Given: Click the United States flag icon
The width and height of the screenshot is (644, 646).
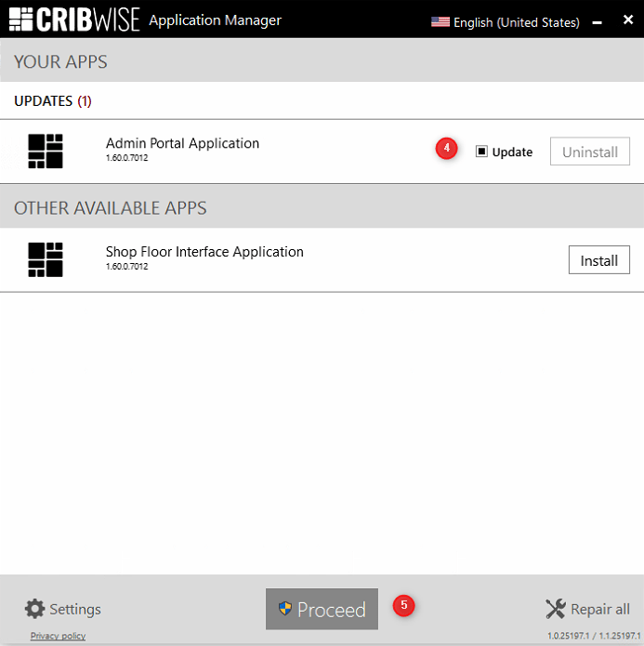Looking at the screenshot, I should click(x=440, y=22).
